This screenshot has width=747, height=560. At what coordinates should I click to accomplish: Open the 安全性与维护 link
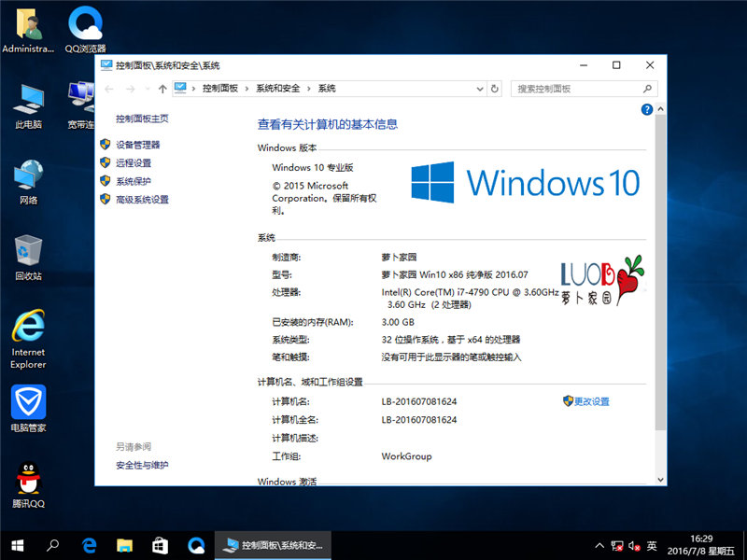(x=142, y=465)
